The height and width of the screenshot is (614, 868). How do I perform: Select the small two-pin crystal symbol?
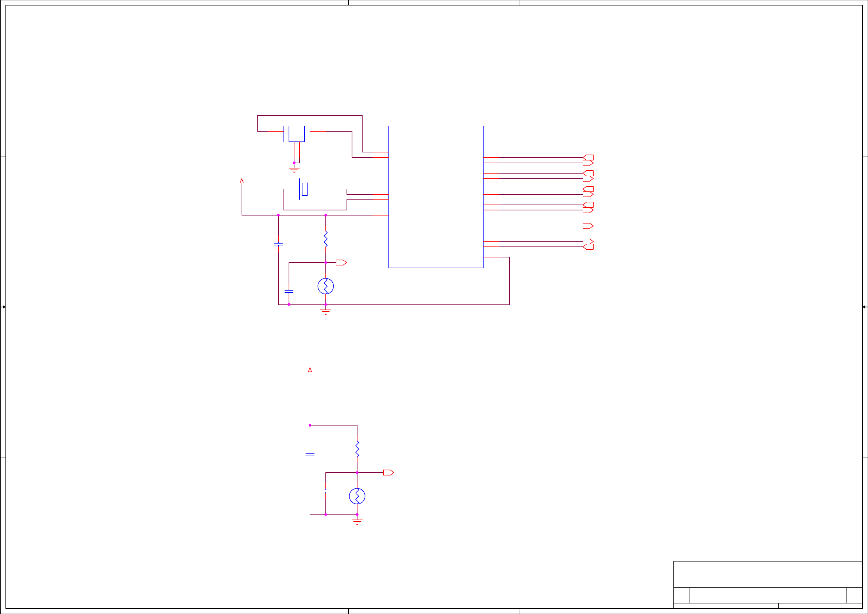304,189
